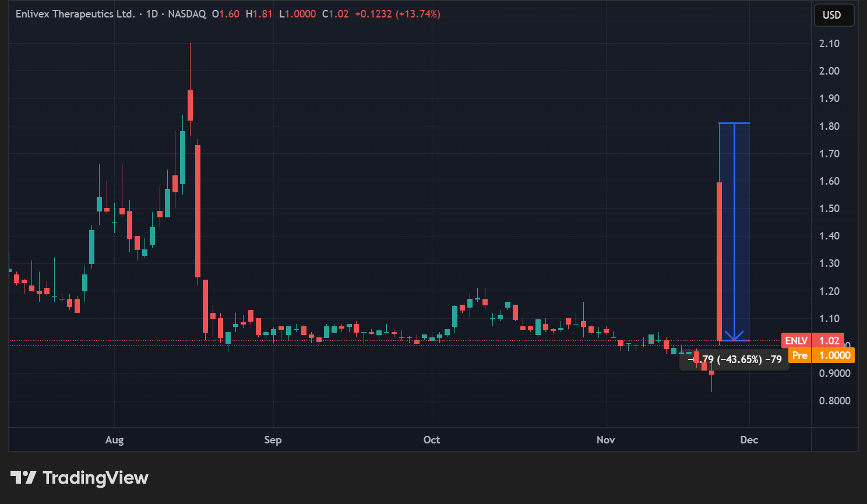Click the Aug label on time axis
This screenshot has width=867, height=504.
click(x=114, y=440)
